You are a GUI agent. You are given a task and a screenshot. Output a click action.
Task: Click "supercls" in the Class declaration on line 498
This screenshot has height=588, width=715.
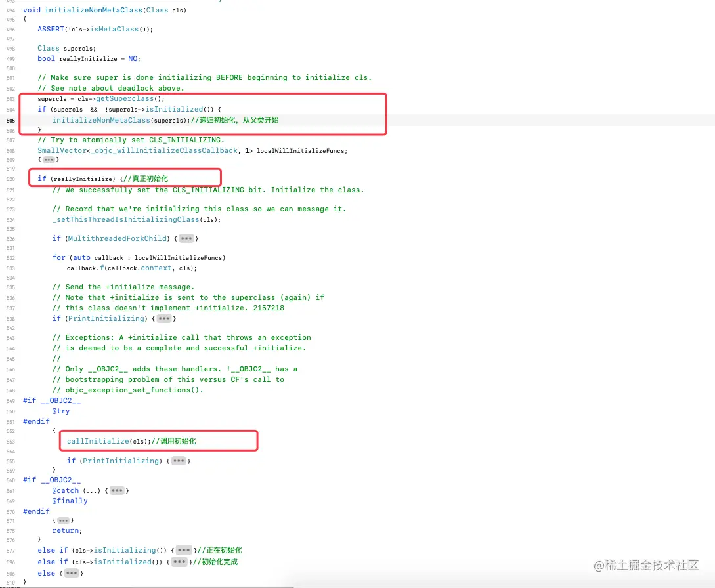click(78, 49)
